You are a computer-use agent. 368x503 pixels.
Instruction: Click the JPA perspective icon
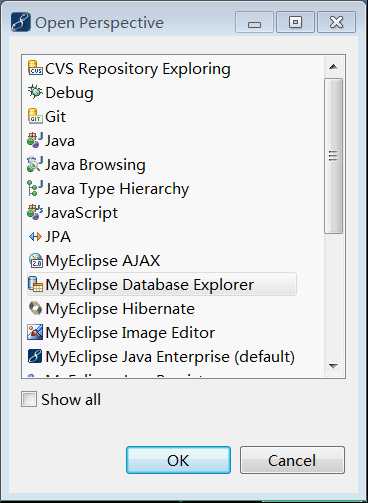point(35,237)
